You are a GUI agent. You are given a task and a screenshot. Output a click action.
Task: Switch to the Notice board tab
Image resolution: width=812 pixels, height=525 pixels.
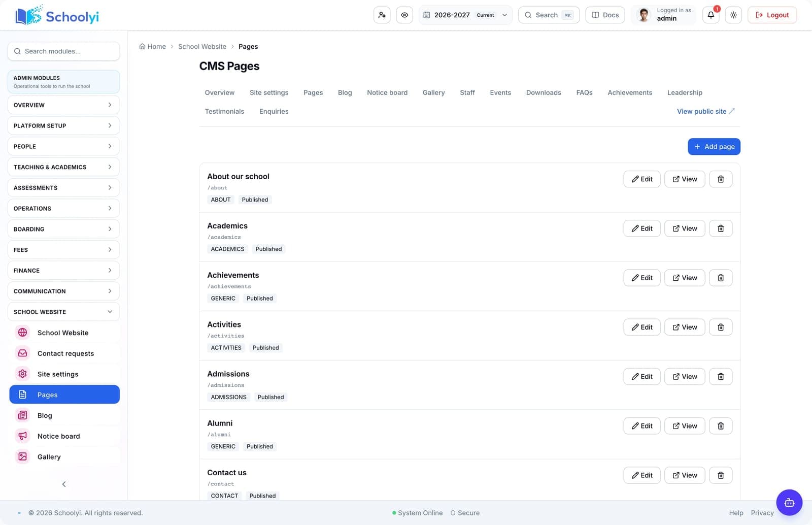click(387, 92)
